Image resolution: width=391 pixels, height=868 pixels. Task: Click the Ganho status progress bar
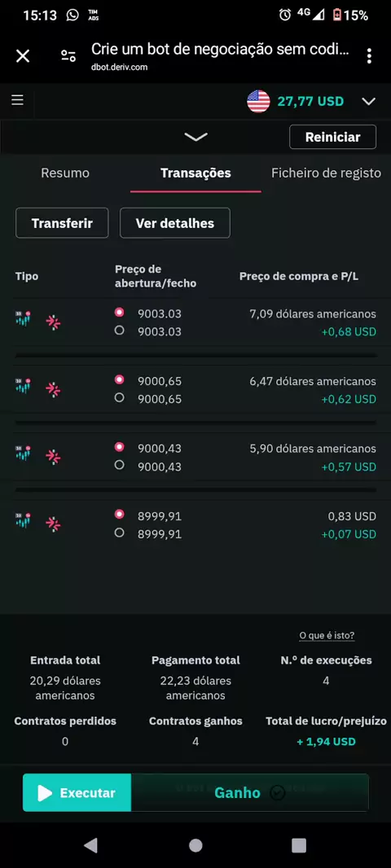coord(250,793)
